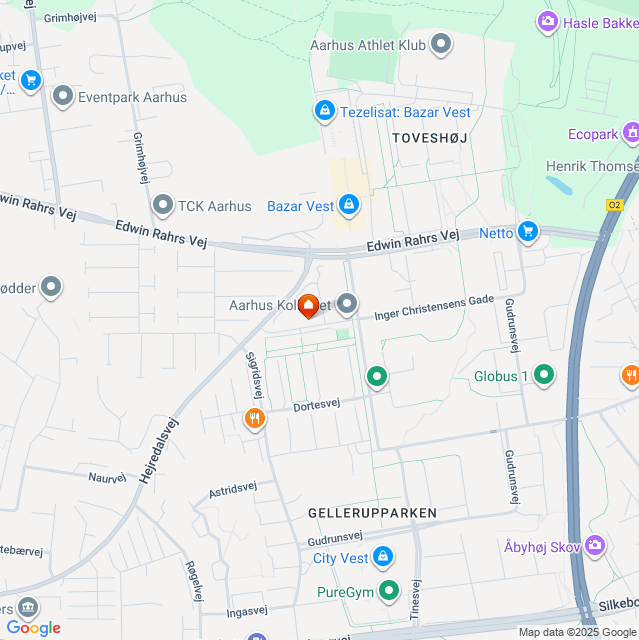Click the Aarhus Athlet Klub pin

(x=441, y=44)
